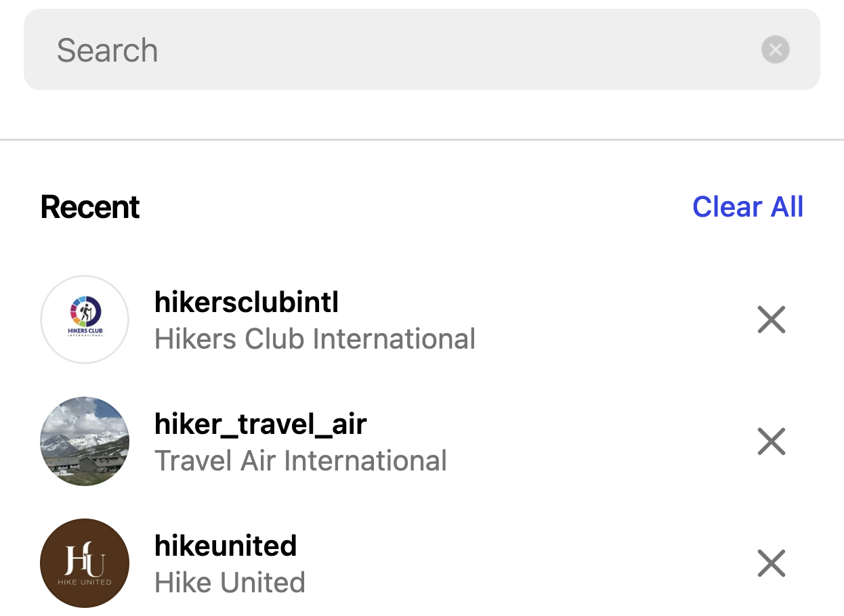The height and width of the screenshot is (616, 844).
Task: Remove hiker_travel_air from recent searches
Action: [771, 441]
